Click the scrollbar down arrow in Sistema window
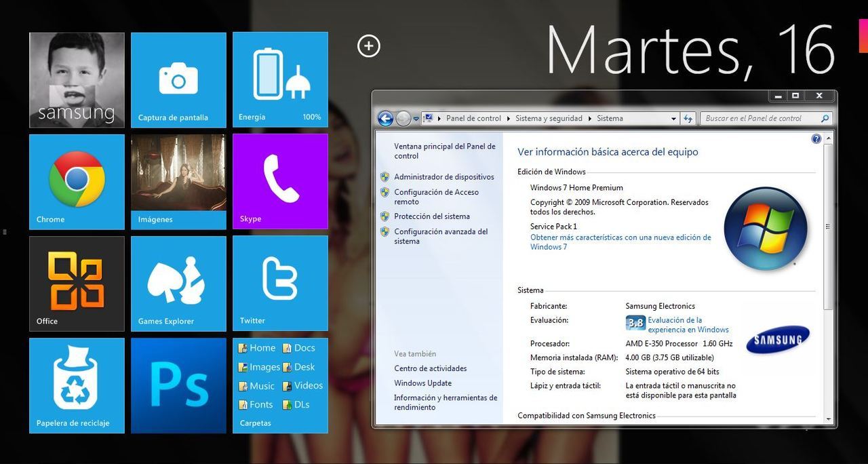The width and height of the screenshot is (868, 464). (828, 419)
